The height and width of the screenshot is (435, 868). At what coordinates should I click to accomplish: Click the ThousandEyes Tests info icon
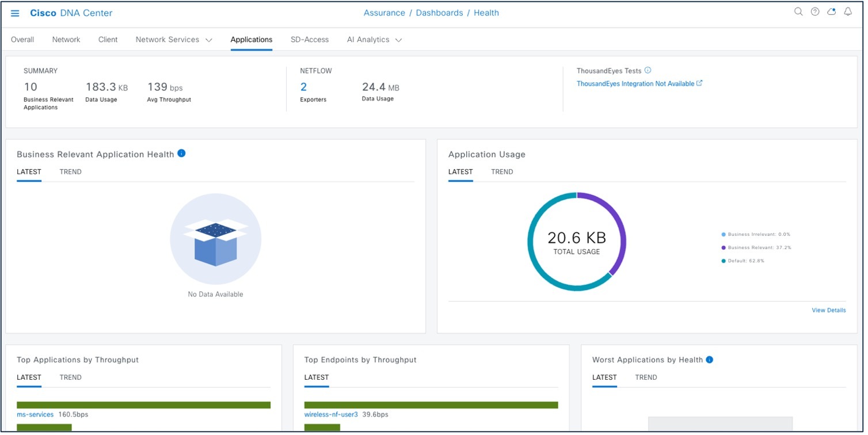[648, 70]
